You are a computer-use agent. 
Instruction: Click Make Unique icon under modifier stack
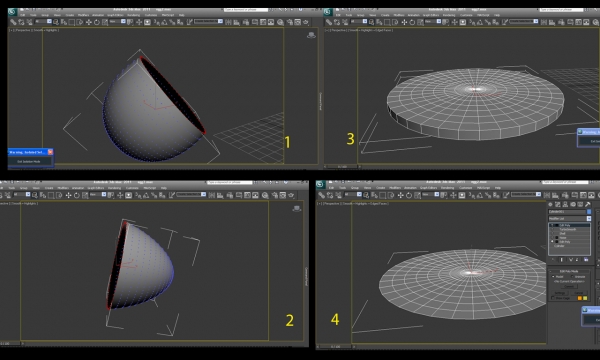(571, 260)
